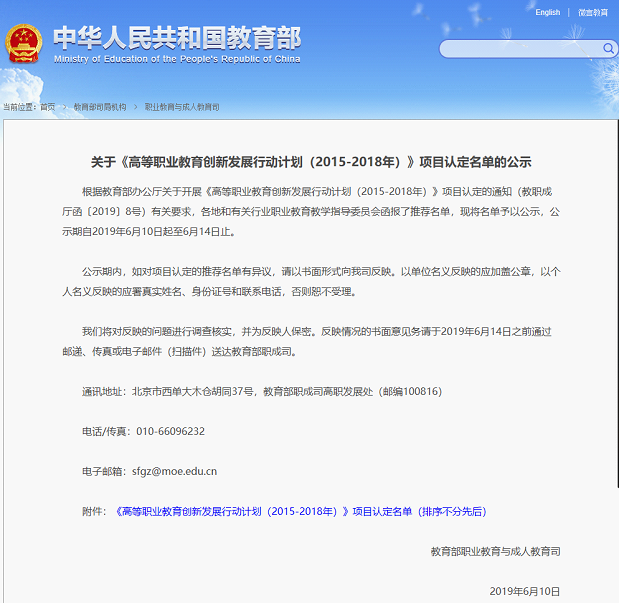Click the 通讯地址 mailing address line
The height and width of the screenshot is (603, 619).
tap(261, 391)
